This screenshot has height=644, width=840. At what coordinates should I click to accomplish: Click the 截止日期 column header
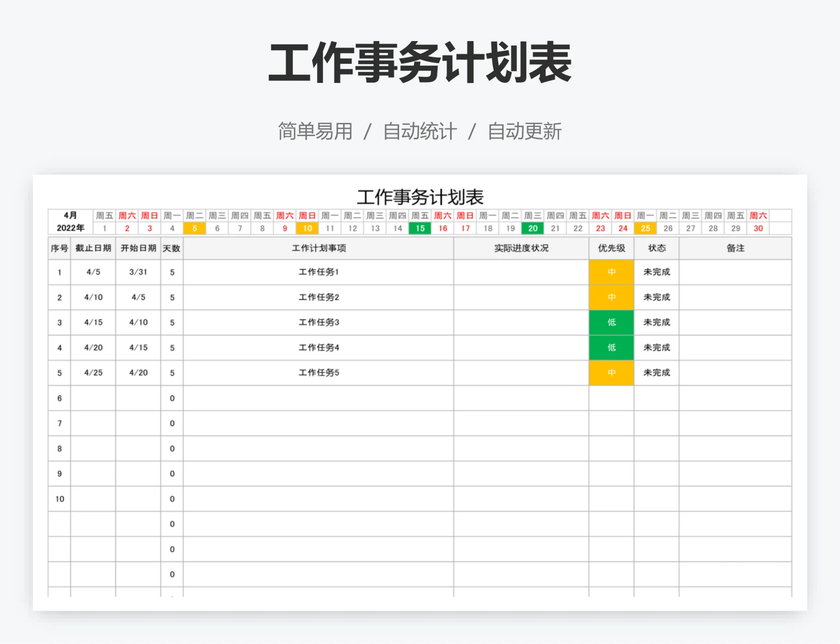click(x=93, y=248)
